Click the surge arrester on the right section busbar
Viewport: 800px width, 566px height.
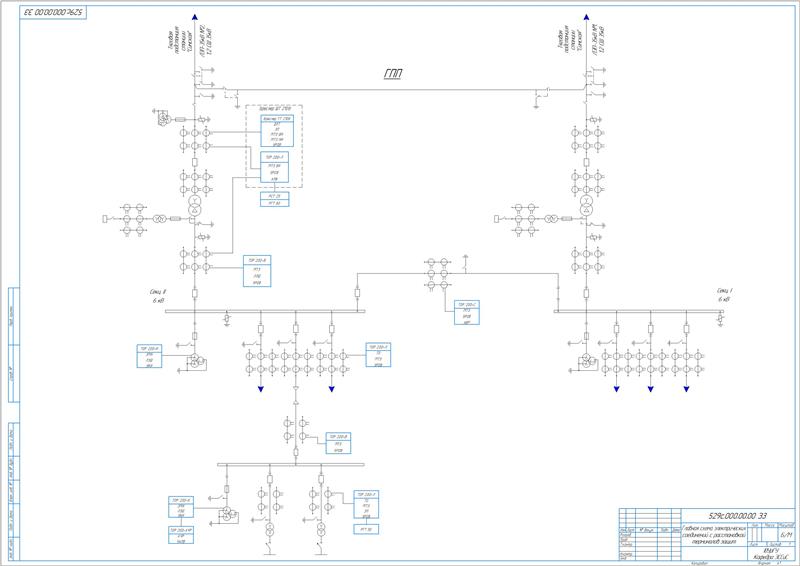point(720,319)
